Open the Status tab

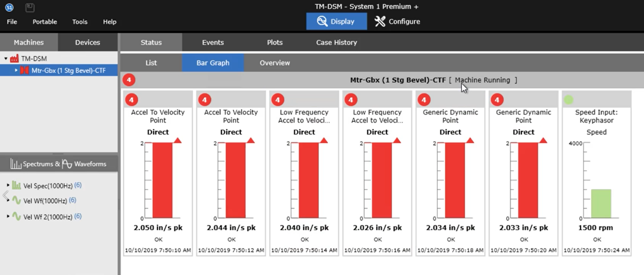pos(151,42)
